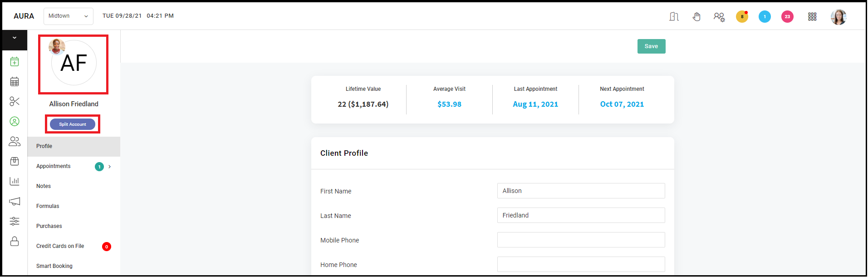Open Next Appointment Oct 07, 2021
This screenshot has height=277, width=868.
click(x=622, y=104)
